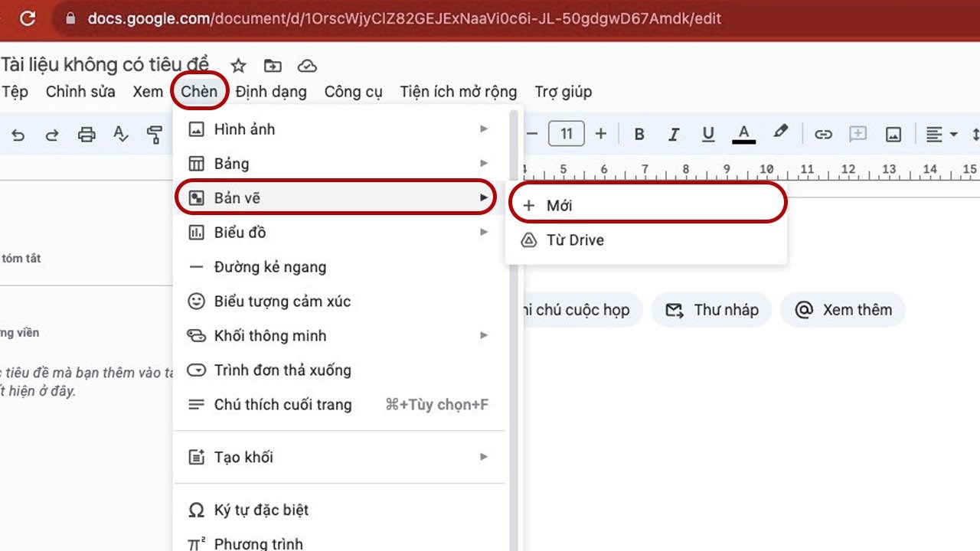
Task: Open the Trợ giúp menu
Action: coord(563,92)
